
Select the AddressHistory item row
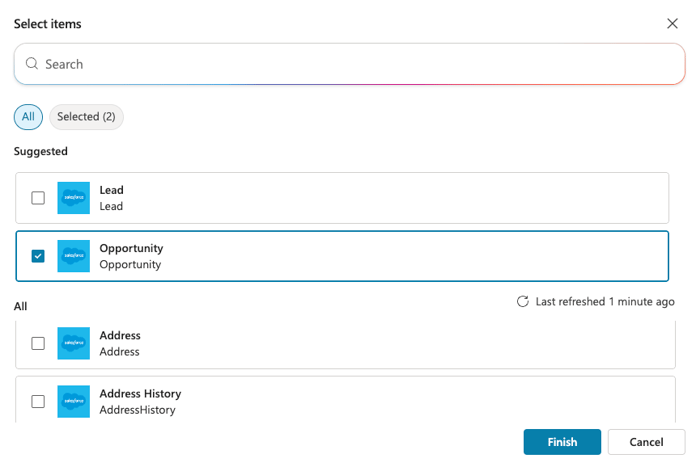point(345,400)
